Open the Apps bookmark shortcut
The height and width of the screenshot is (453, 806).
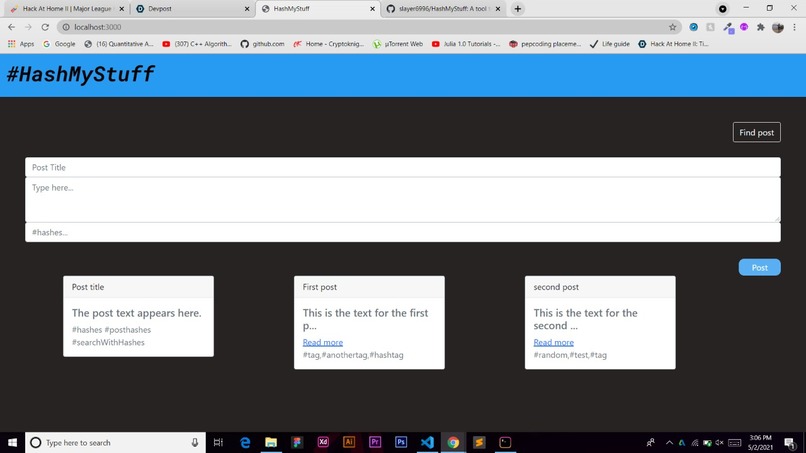[21, 44]
